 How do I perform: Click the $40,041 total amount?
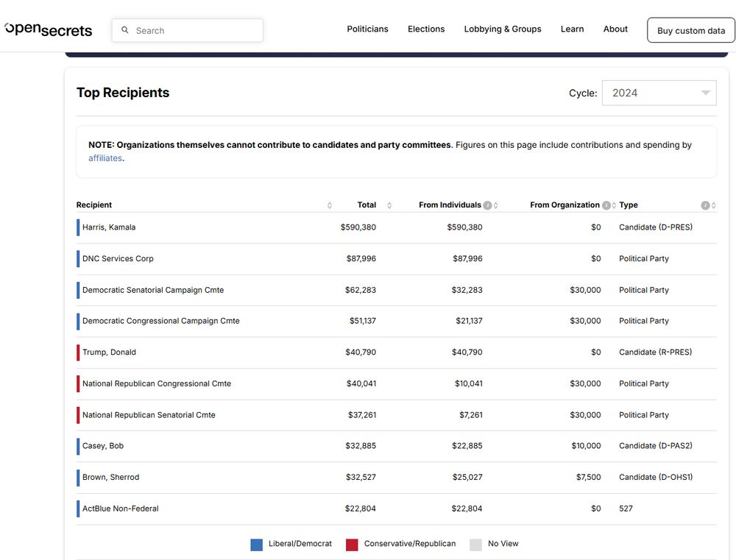[361, 383]
